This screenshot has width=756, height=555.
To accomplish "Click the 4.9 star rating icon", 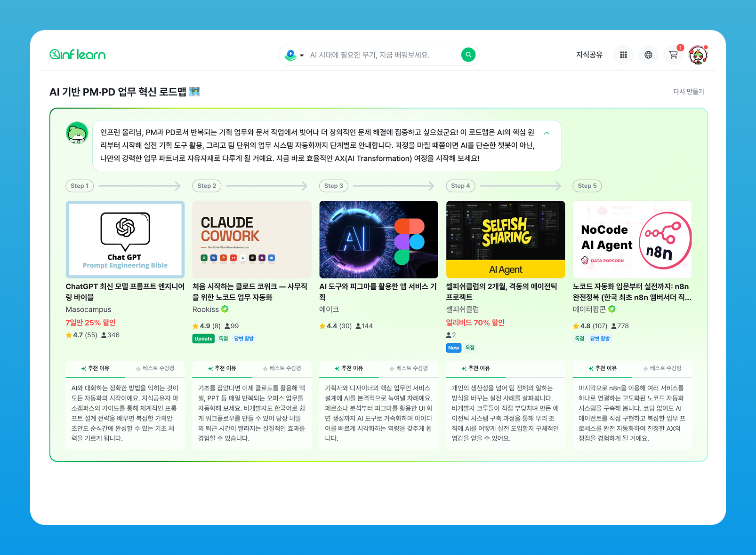I will 195,326.
